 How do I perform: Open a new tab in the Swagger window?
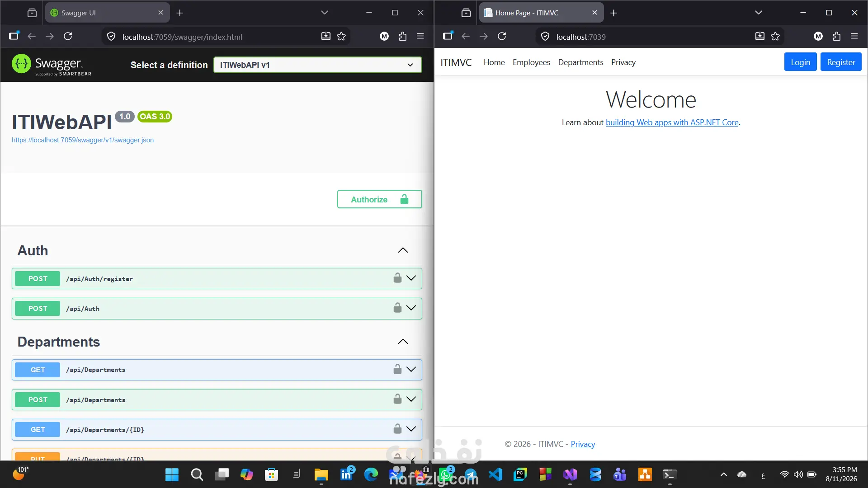179,13
